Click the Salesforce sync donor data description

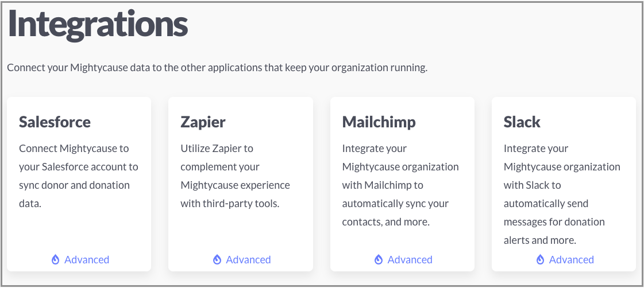pos(79,176)
